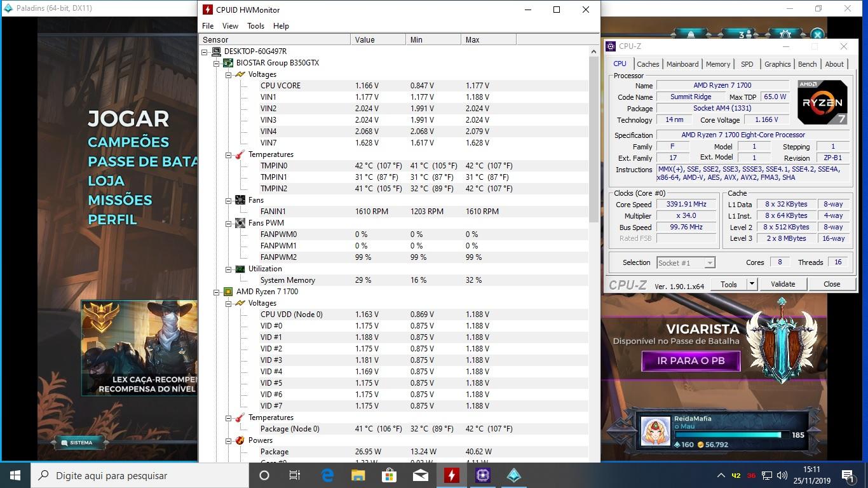Click the volume speaker icon in the system tray

coord(783,475)
